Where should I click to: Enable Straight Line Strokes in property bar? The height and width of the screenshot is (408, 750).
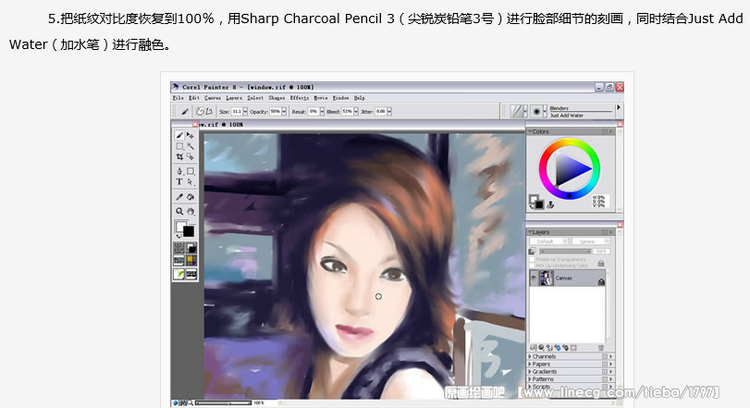click(209, 111)
